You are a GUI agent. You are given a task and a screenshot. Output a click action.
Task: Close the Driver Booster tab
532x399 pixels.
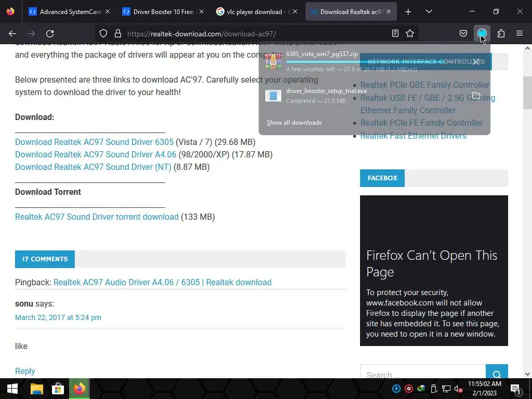202,11
